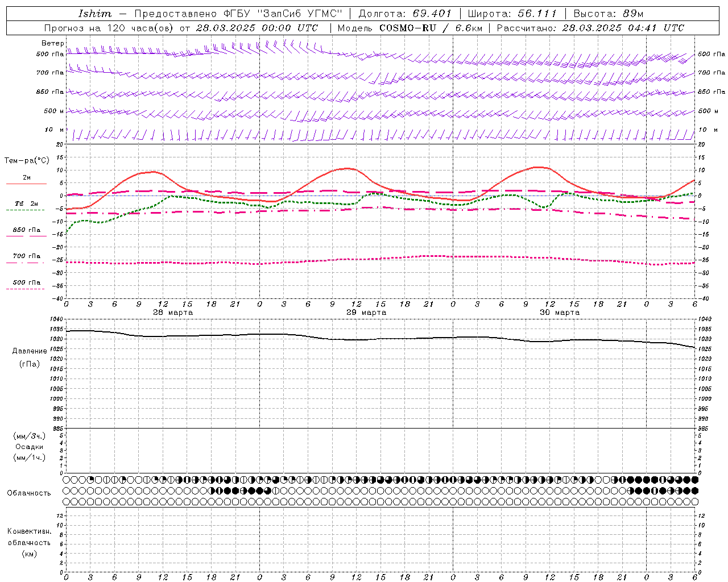
Task: Click the "Тем-ра(°C)" temperature axis title
Action: pyautogui.click(x=27, y=161)
